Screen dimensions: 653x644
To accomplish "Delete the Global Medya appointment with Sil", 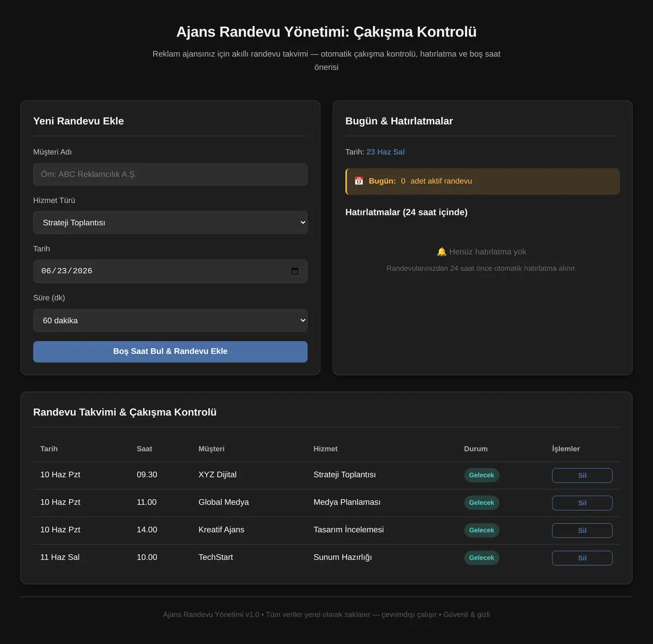I will pyautogui.click(x=582, y=503).
